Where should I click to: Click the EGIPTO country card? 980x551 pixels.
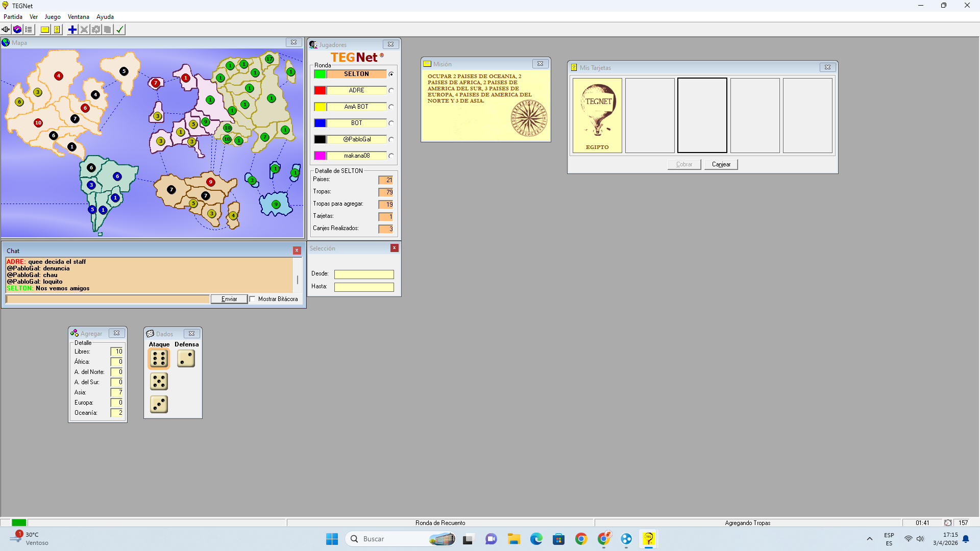[x=597, y=115]
